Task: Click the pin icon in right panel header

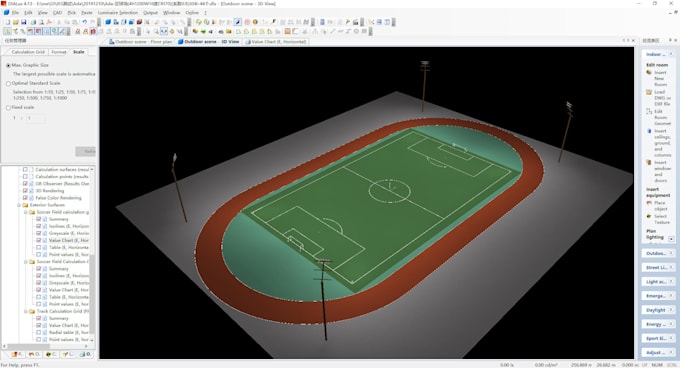Action: (x=670, y=40)
